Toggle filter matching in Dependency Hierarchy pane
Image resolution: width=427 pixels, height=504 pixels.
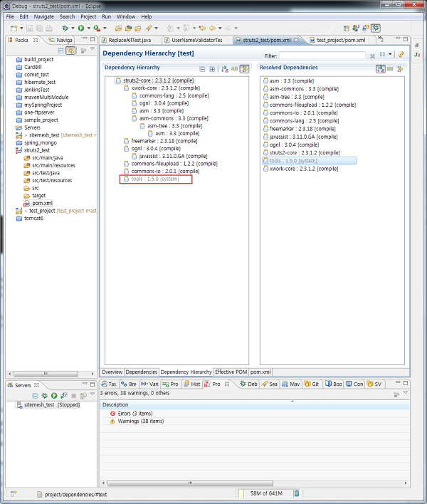click(x=244, y=69)
